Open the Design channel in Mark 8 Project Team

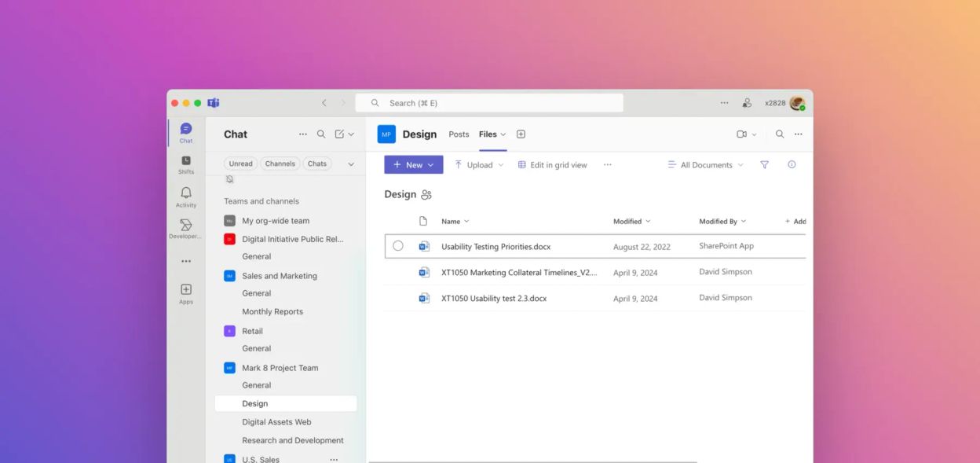click(x=254, y=402)
